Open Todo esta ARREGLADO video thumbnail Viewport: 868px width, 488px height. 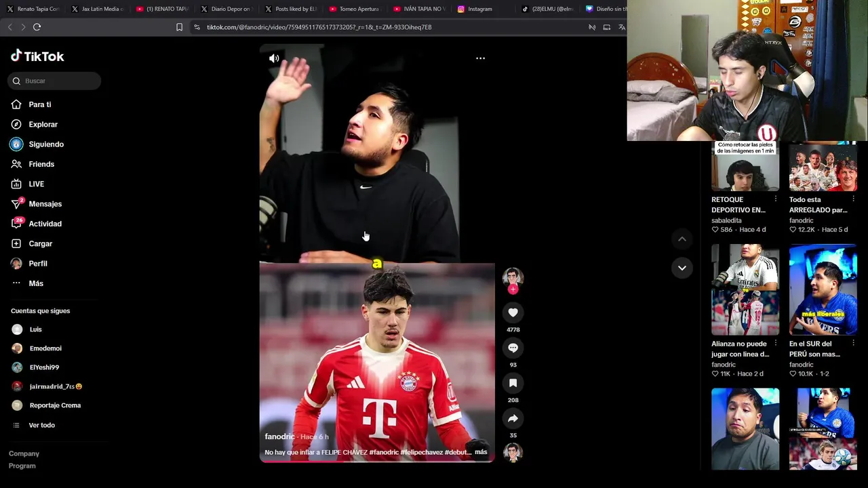point(823,167)
